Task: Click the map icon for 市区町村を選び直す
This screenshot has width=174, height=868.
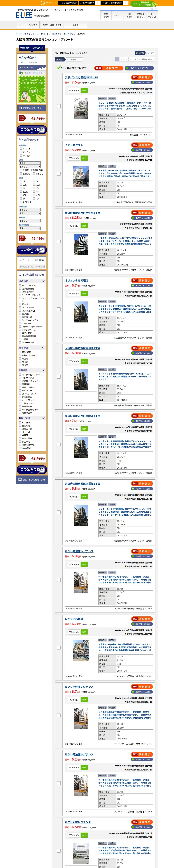Action: point(20,108)
